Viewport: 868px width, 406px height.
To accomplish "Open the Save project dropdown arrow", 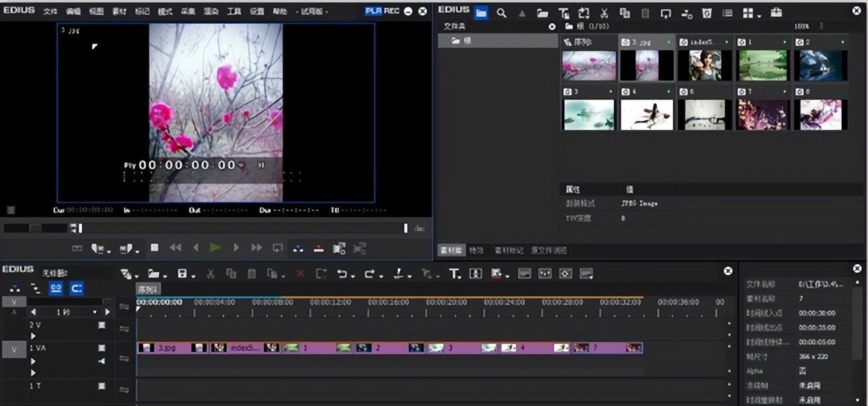I will click(193, 276).
